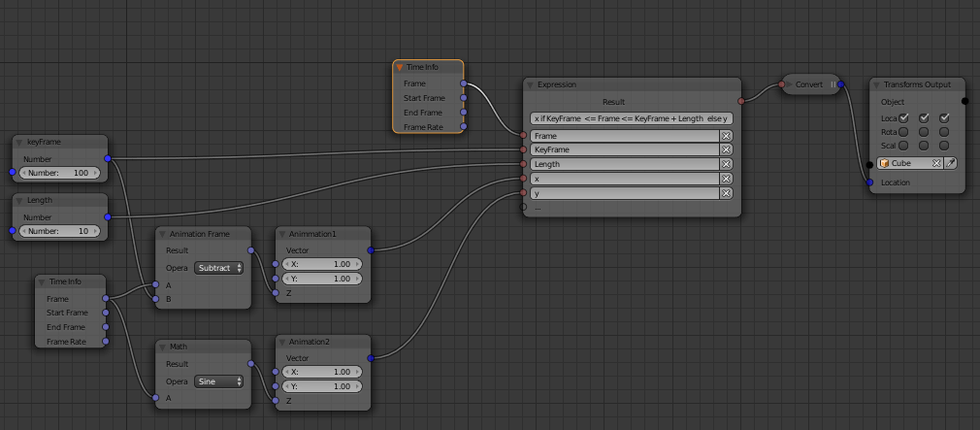This screenshot has height=430, width=980.
Task: Open the Subtract operation dropdown
Action: click(x=218, y=268)
